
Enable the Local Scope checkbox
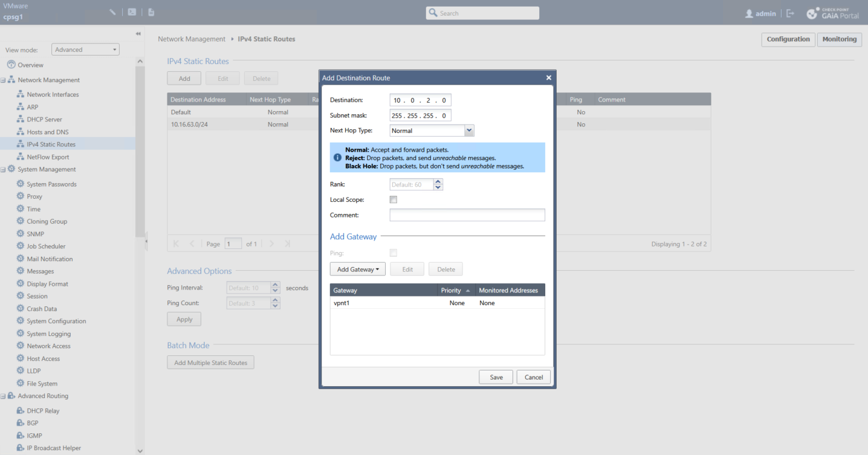[x=394, y=199]
